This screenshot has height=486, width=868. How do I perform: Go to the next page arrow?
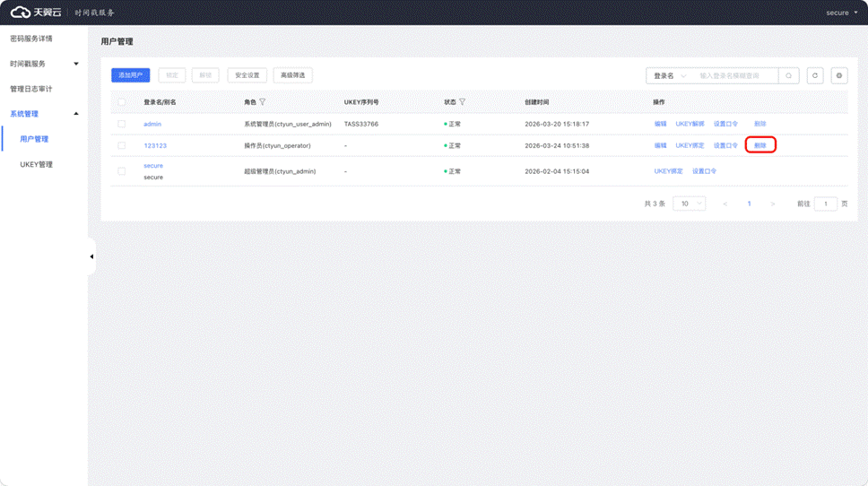pyautogui.click(x=772, y=204)
